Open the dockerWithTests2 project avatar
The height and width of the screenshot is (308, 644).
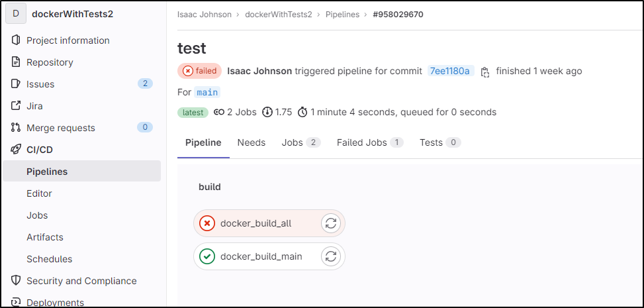pos(16,13)
